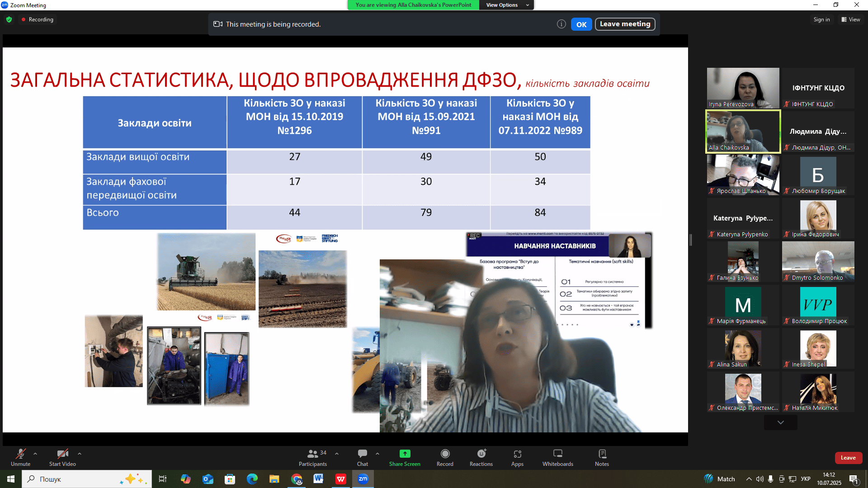Click Leave meeting in the recording banner
The height and width of the screenshot is (488, 868).
click(625, 24)
